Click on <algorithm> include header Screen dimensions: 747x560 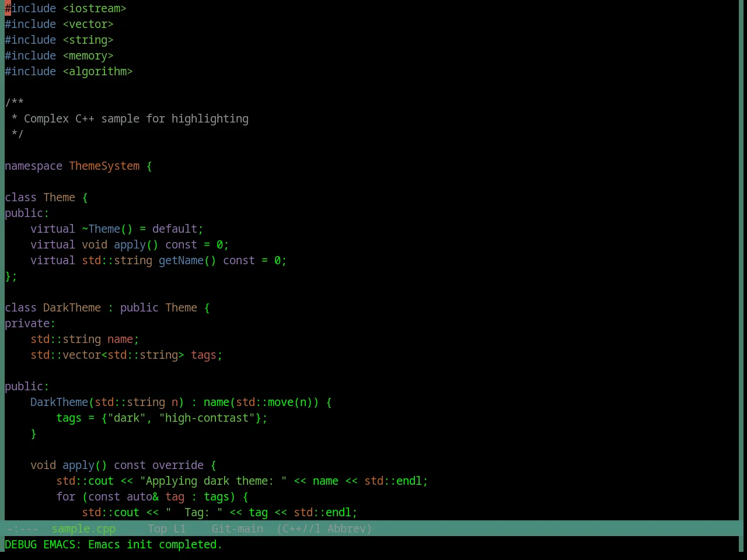point(97,71)
